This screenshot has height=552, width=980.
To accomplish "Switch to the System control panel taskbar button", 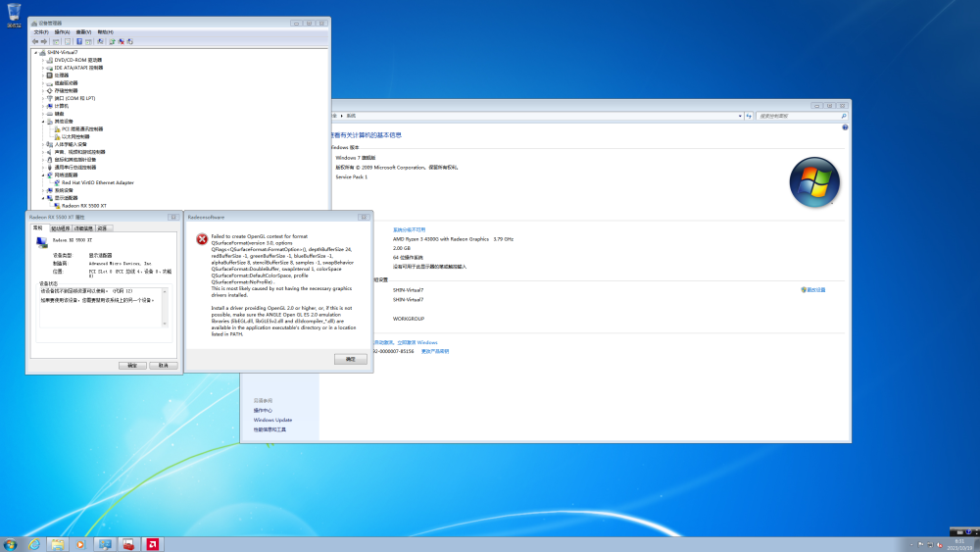I will pyautogui.click(x=105, y=544).
